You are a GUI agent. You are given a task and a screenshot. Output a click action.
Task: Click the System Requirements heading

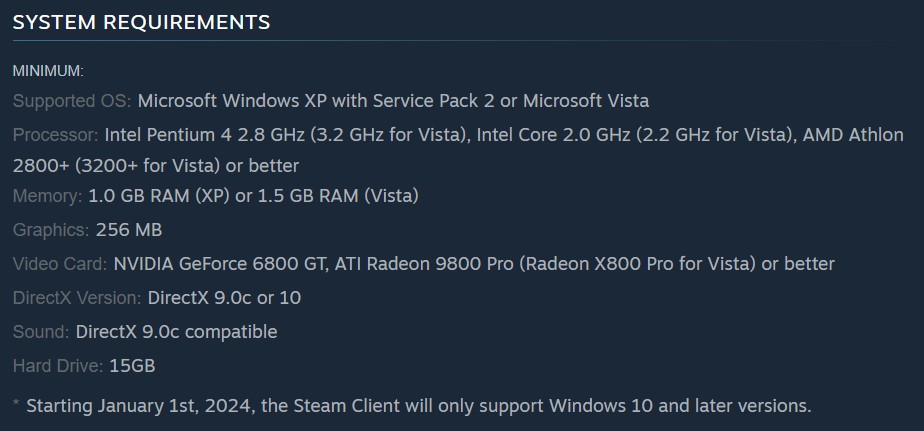pyautogui.click(x=141, y=22)
